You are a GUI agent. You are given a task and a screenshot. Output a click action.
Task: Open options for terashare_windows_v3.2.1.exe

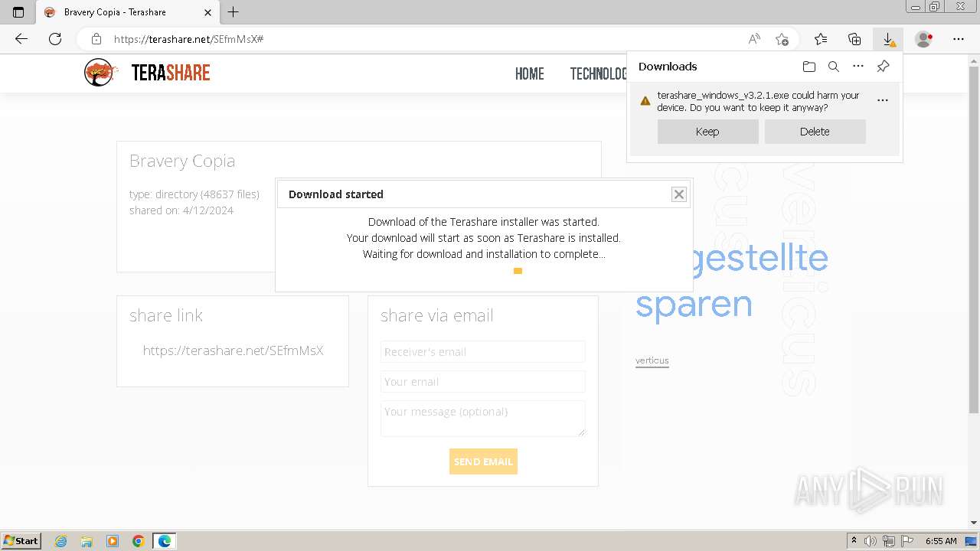[883, 100]
